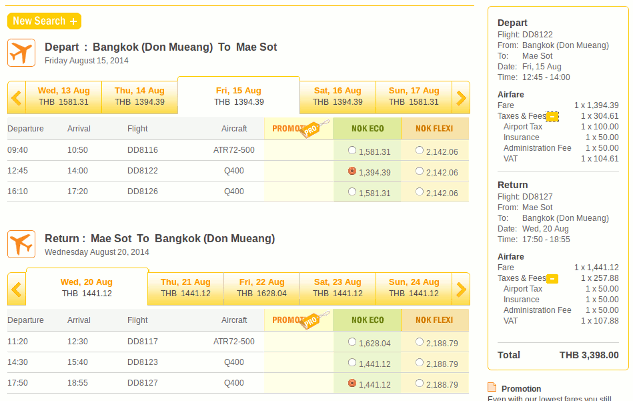
Task: Click flight number DD8122 in departures table
Action: click(143, 171)
